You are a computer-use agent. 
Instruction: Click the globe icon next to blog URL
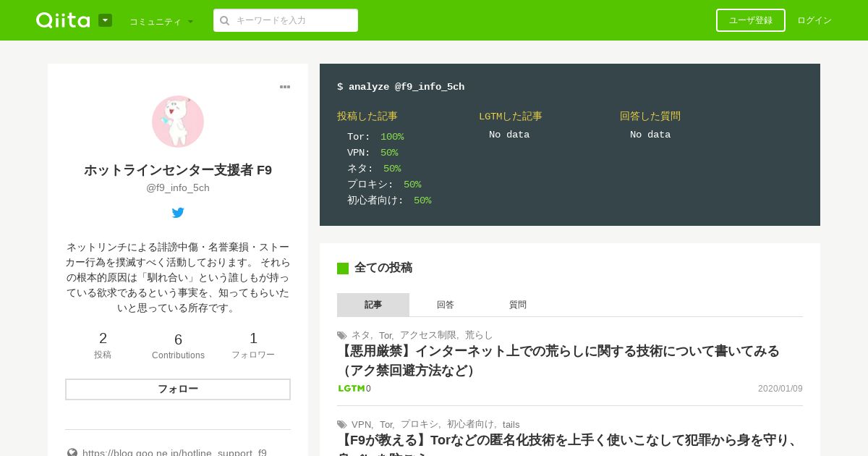[72, 452]
